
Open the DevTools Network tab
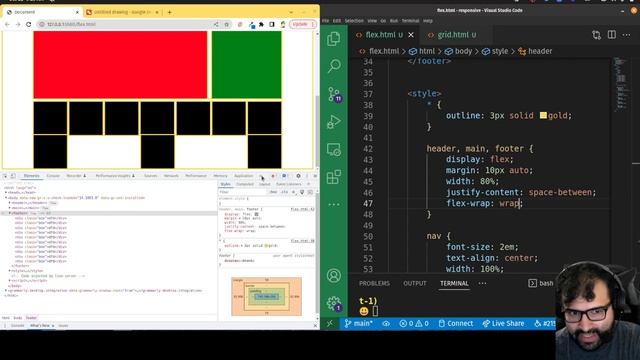(171, 176)
